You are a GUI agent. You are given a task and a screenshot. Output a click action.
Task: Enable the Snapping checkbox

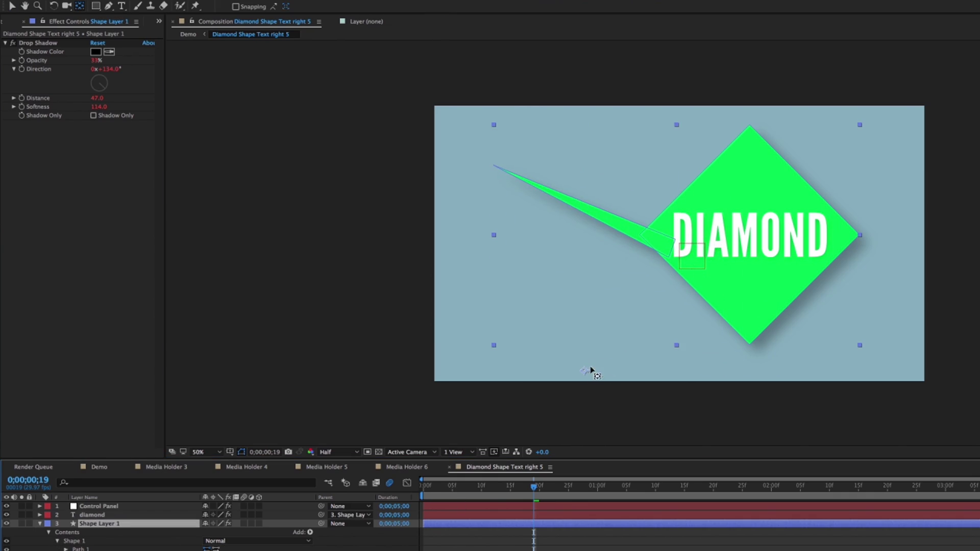click(235, 7)
